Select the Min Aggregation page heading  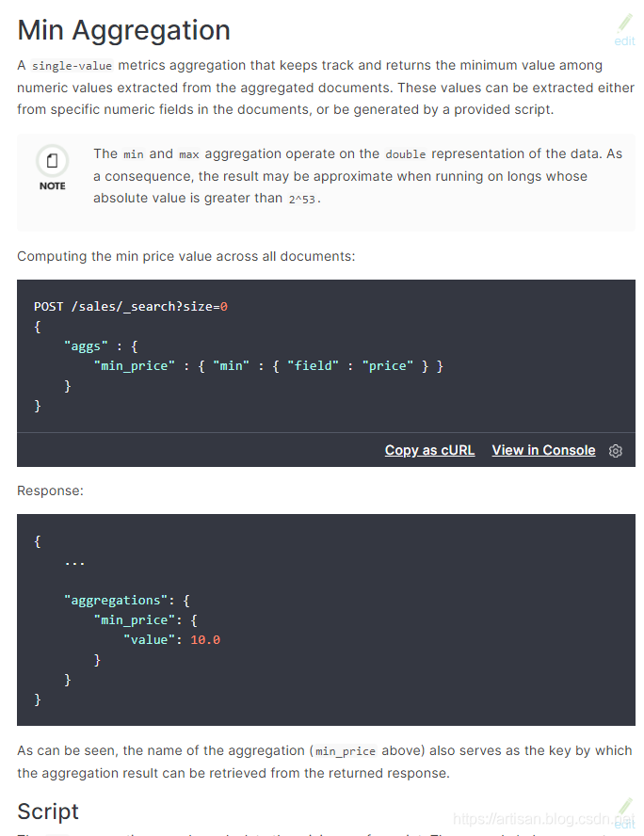tap(123, 29)
